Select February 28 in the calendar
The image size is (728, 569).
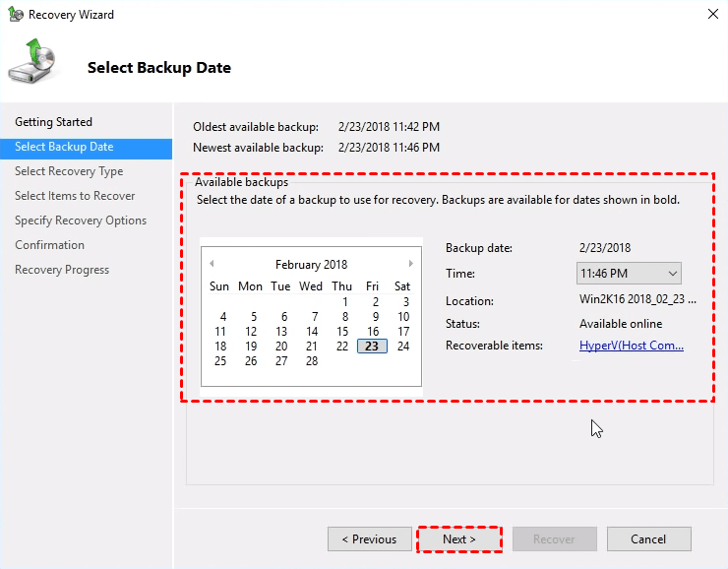[x=312, y=361]
